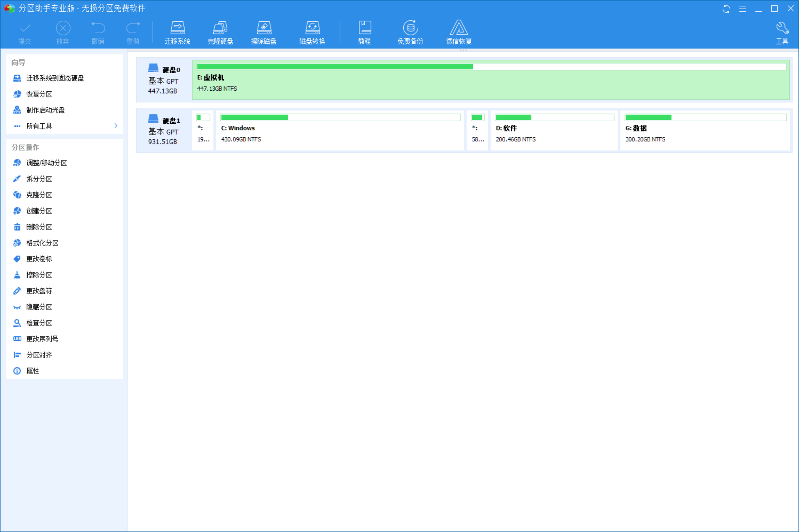Select first unlabeled partition on 硬盘1
The width and height of the screenshot is (799, 532).
(x=203, y=131)
